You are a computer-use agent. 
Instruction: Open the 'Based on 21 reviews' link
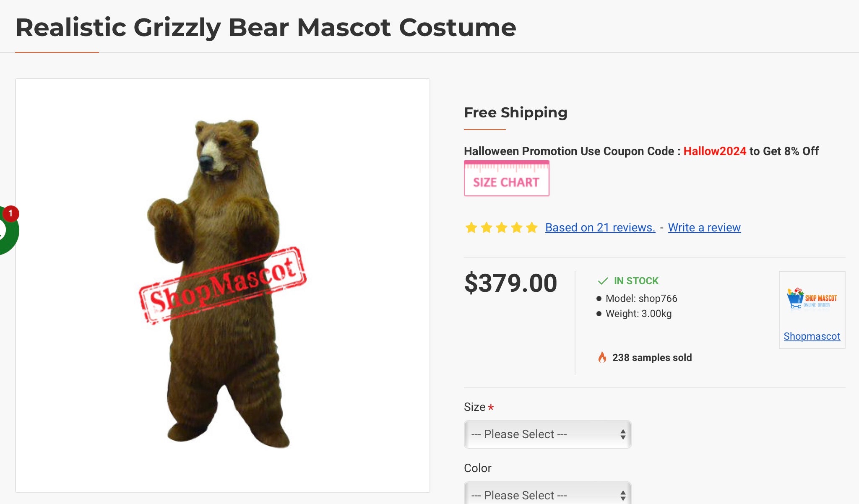(x=600, y=228)
